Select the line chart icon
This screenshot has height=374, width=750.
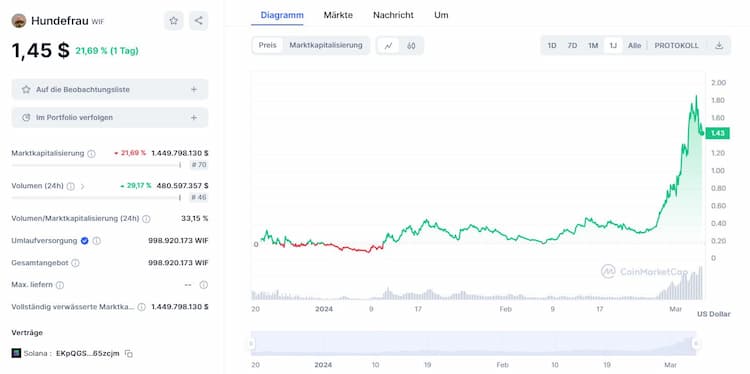(388, 45)
